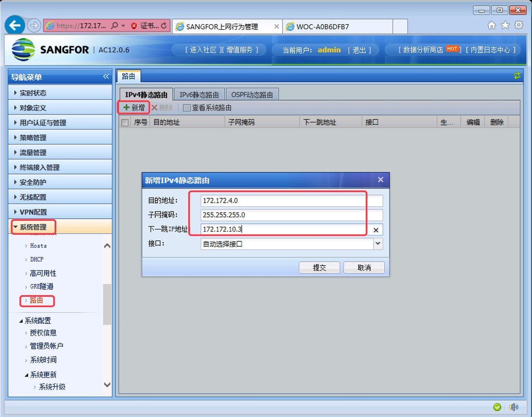Image resolution: width=532 pixels, height=417 pixels.
Task: Open the address bar dropdown arrow
Action: click(x=123, y=26)
